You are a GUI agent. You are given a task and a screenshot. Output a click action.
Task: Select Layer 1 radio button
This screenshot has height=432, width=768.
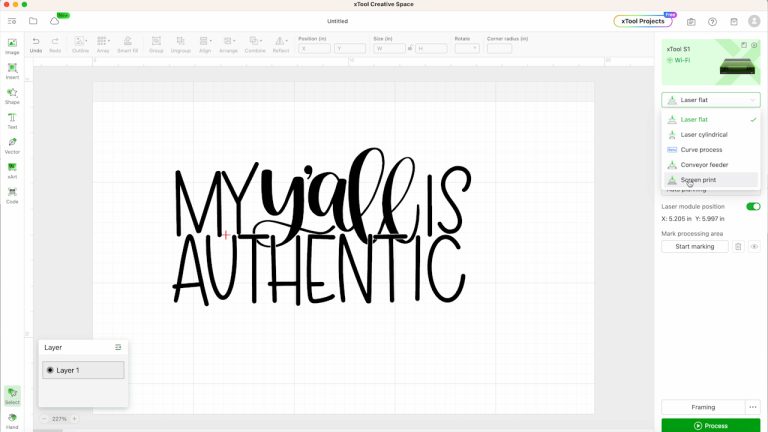[50, 370]
